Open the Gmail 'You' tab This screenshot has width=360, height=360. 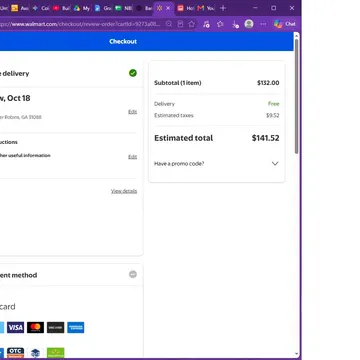[206, 8]
